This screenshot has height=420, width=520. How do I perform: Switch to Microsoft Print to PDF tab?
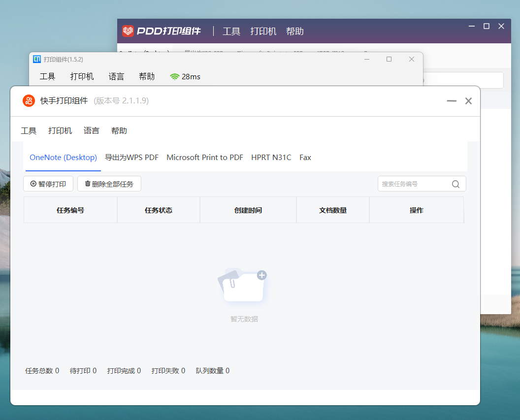(x=205, y=158)
